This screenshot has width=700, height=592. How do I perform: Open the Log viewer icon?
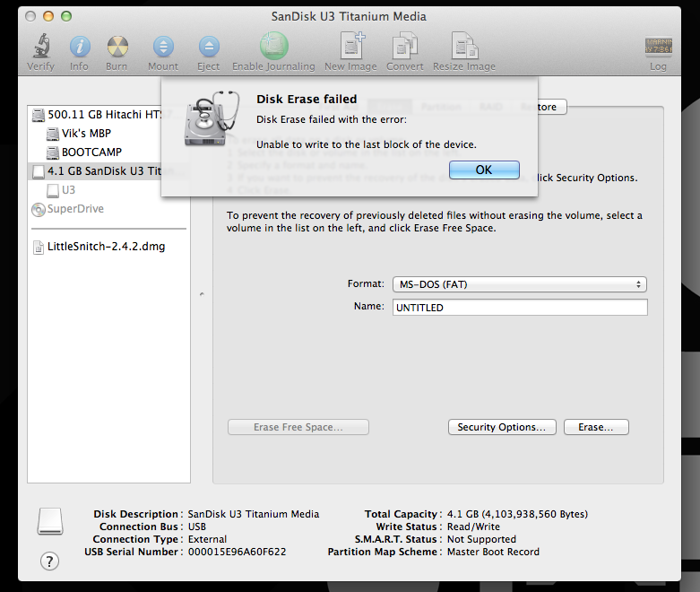[659, 46]
